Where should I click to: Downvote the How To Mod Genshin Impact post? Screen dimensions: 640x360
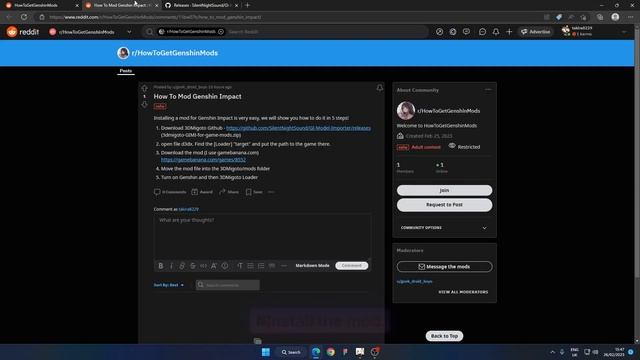pyautogui.click(x=144, y=105)
